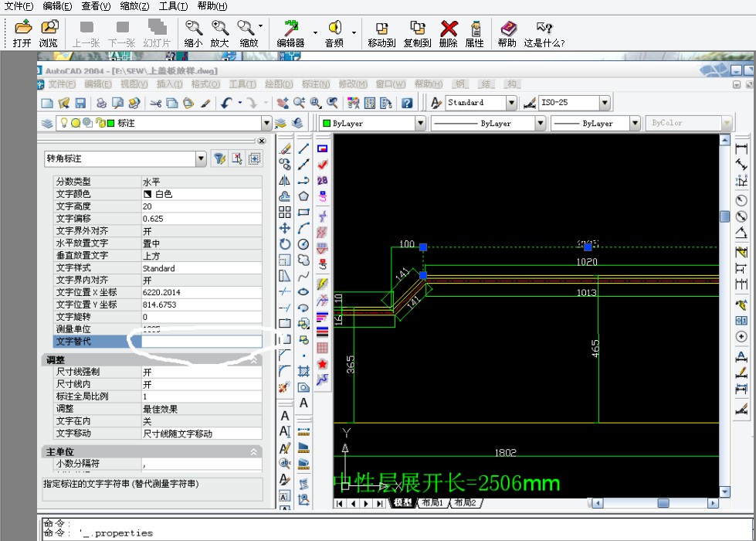Click the green layer color square beside 标注
The image size is (756, 541).
click(111, 123)
